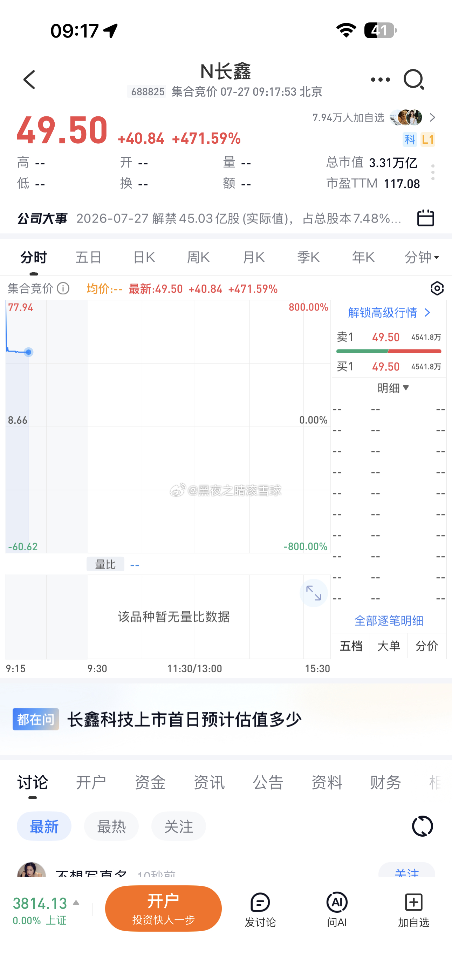Open the search magnifier icon

point(414,80)
